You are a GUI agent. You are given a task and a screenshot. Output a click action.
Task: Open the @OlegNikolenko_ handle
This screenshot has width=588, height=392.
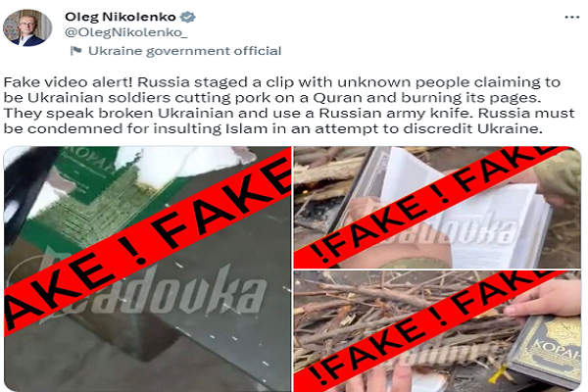coord(125,32)
